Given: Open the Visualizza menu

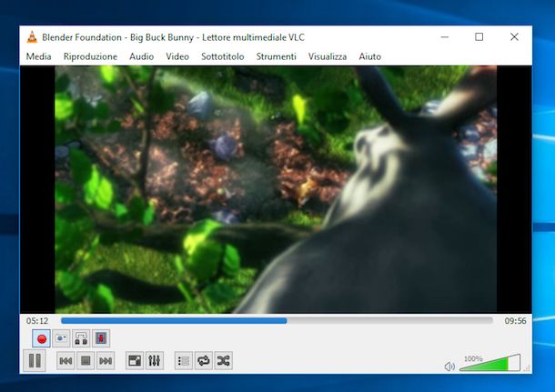Looking at the screenshot, I should (328, 56).
